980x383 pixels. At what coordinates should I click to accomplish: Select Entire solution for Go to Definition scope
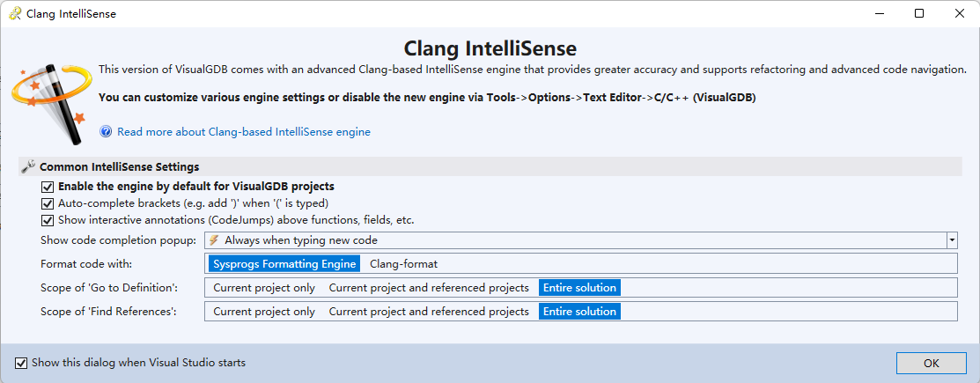(x=579, y=288)
